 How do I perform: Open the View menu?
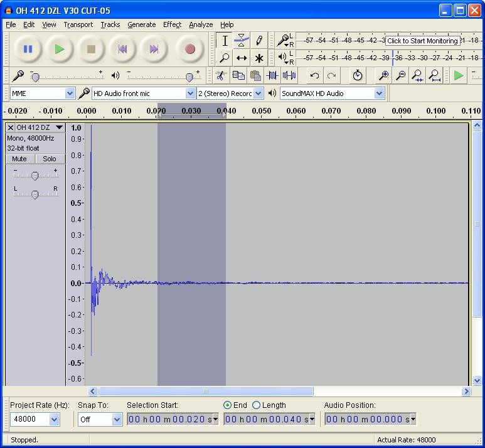click(49, 24)
